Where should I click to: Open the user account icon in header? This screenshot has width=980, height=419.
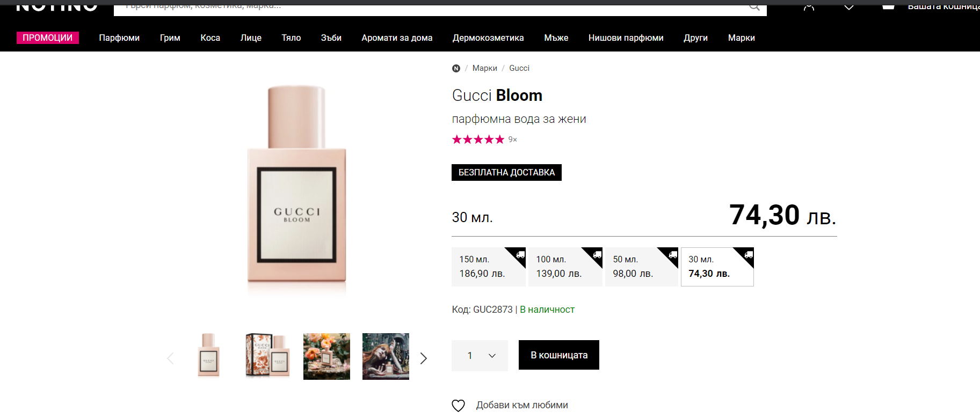pos(809,6)
